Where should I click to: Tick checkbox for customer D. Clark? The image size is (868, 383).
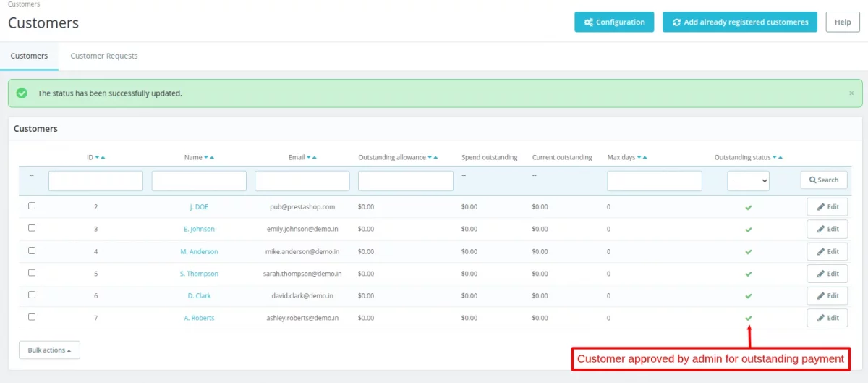coord(32,295)
